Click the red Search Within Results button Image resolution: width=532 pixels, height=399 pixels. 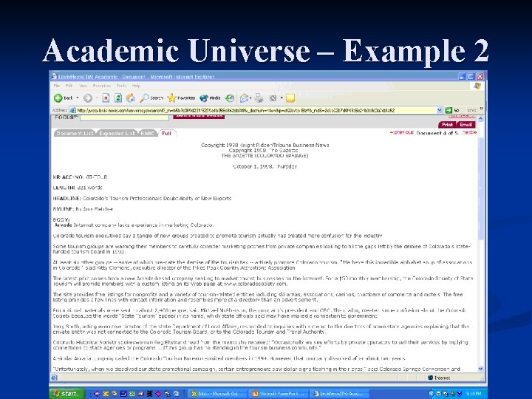(x=199, y=117)
